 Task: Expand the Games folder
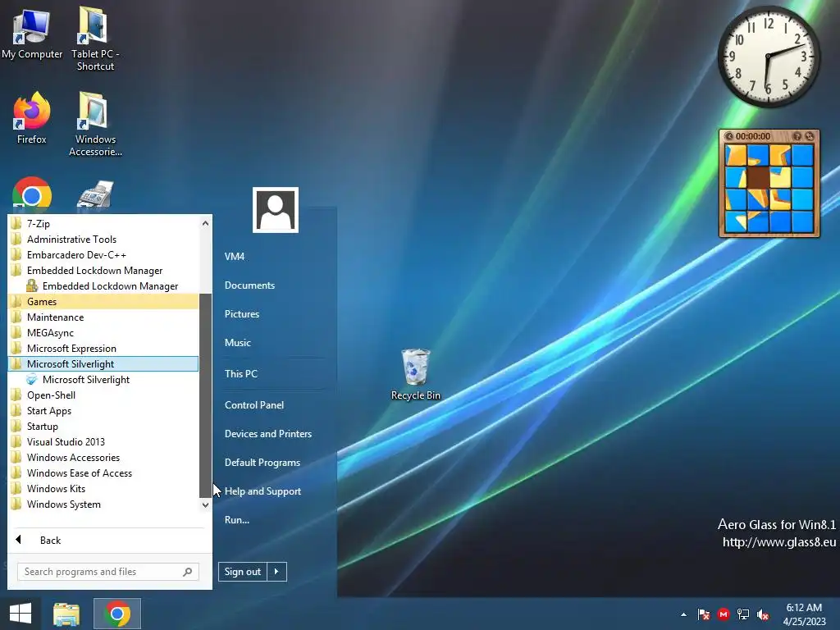103,302
